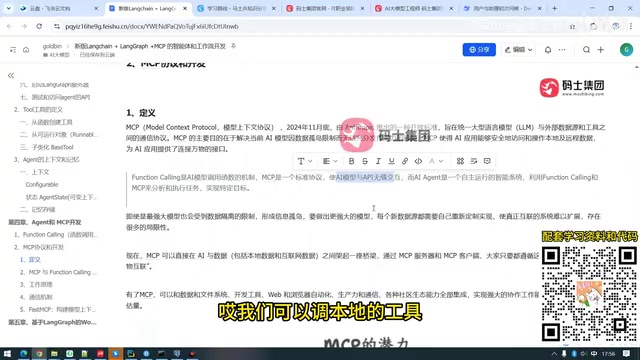Open the text type T dropdown
640x360 pixels.
pyautogui.click(x=304, y=161)
